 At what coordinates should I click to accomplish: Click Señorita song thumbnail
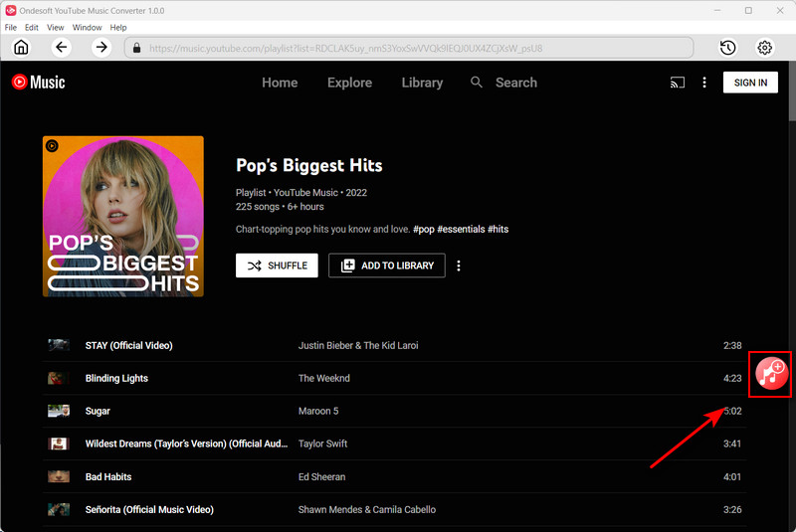pyautogui.click(x=59, y=510)
